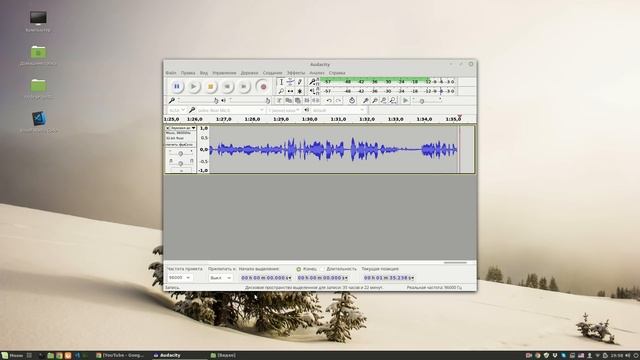The image size is (640, 360).
Task: Click the Zoom In magnifier icon
Action: pos(366,100)
